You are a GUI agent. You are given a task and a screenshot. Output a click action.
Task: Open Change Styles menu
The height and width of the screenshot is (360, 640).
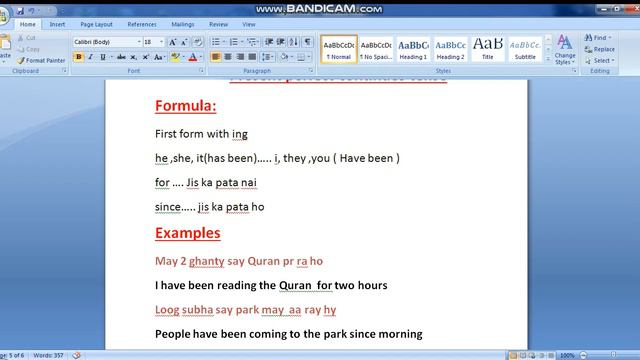[565, 49]
